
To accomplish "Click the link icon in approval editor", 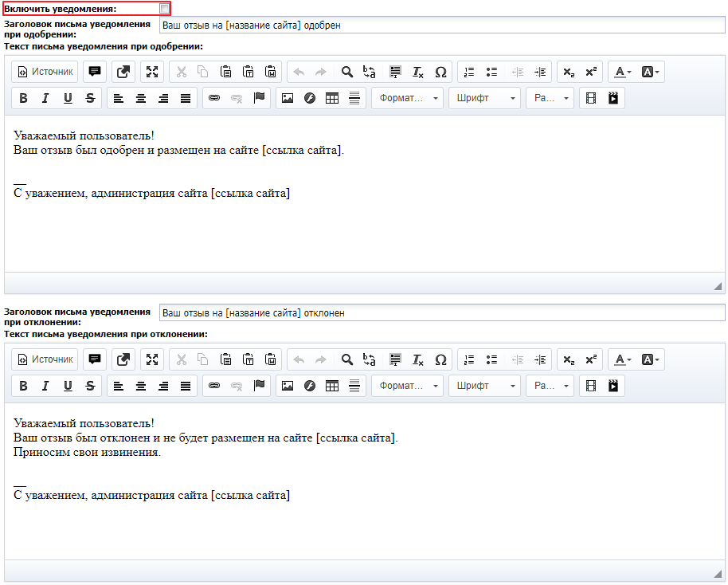I will click(x=213, y=98).
